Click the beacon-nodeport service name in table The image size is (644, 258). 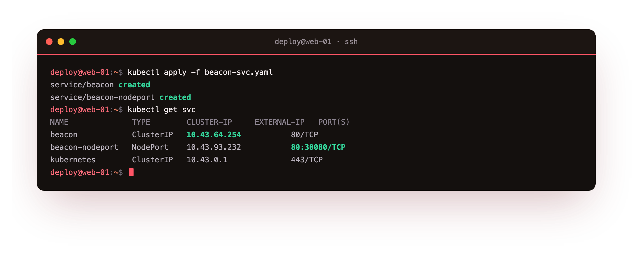pyautogui.click(x=84, y=147)
